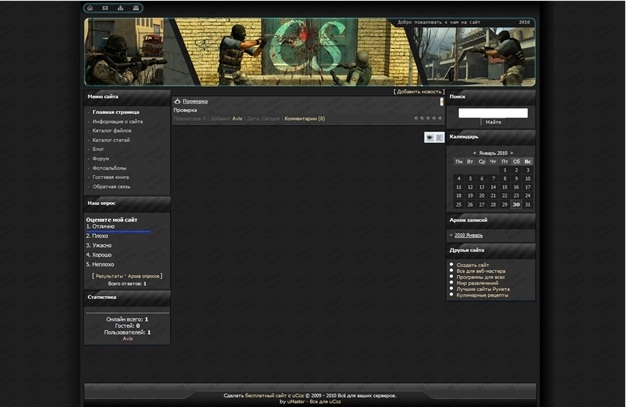The image size is (626, 407).
Task: Open бесплатный сайт с uCoz footer link
Action: pyautogui.click(x=274, y=396)
